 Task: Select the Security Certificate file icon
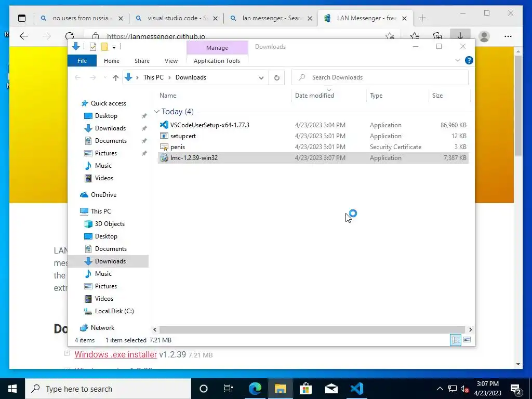(x=164, y=147)
